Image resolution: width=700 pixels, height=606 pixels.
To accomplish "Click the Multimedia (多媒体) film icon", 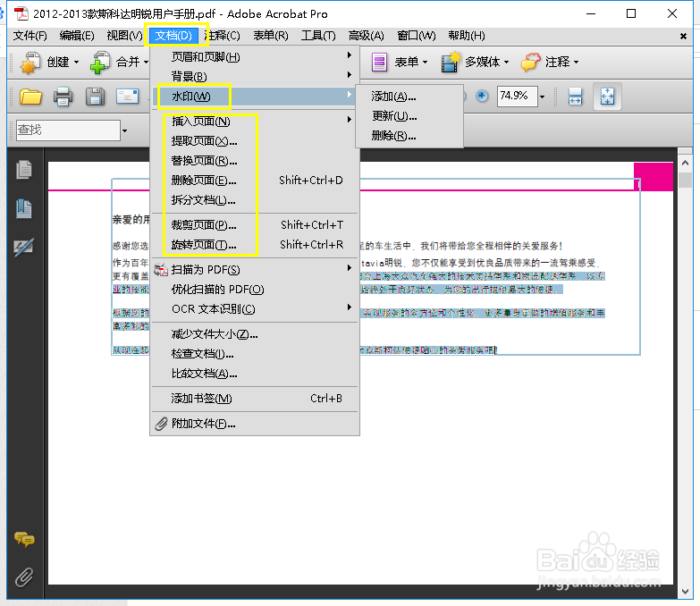I will [451, 62].
